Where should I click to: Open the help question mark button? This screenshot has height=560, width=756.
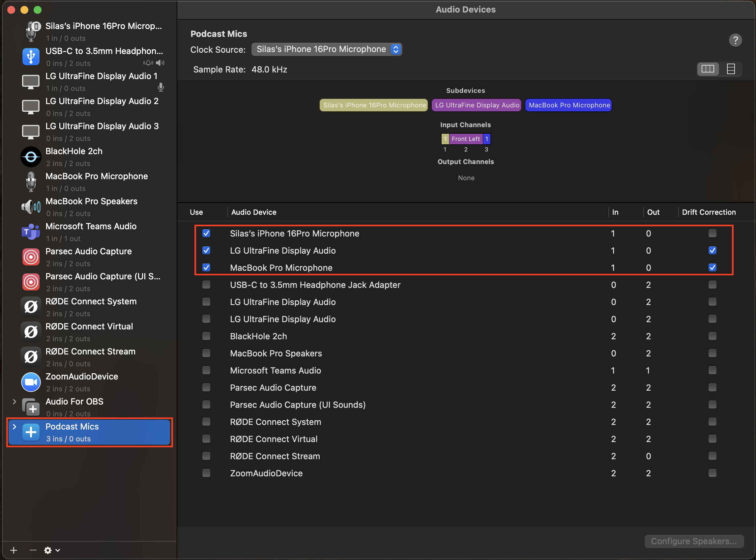point(735,40)
